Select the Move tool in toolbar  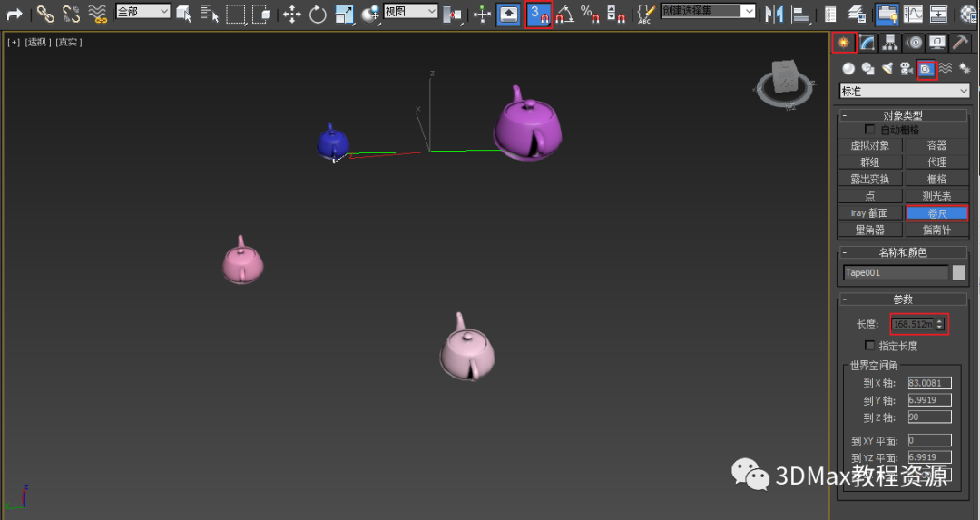291,14
